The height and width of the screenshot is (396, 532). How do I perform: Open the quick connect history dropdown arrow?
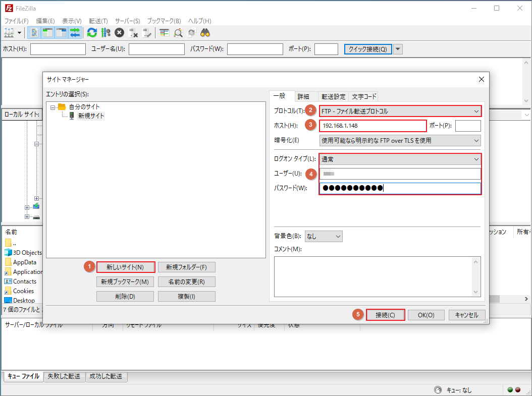398,49
